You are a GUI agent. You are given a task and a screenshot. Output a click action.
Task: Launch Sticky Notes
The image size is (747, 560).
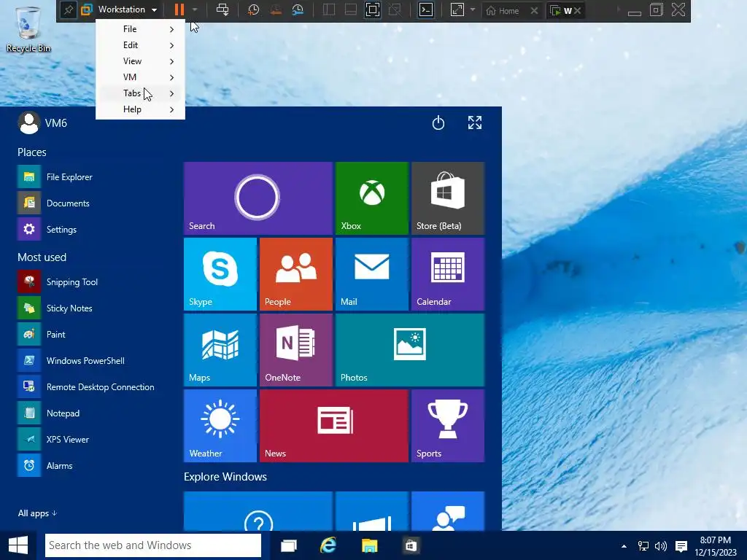(55, 308)
